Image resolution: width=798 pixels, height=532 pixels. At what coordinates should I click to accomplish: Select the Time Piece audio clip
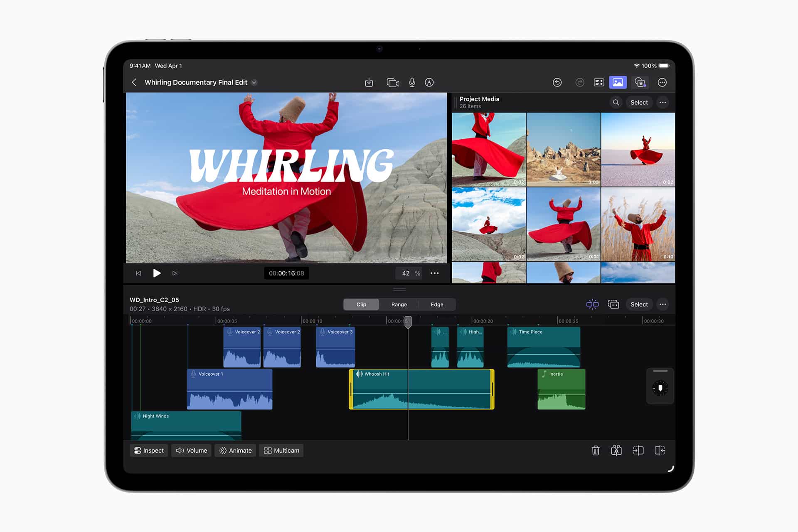point(544,347)
